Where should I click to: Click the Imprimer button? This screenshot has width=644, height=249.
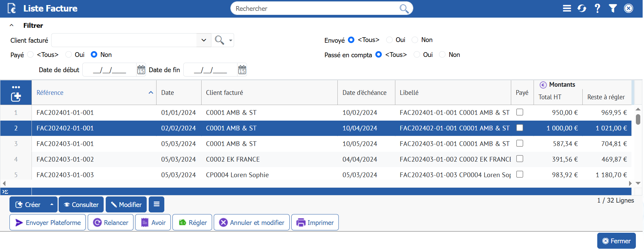tap(315, 223)
